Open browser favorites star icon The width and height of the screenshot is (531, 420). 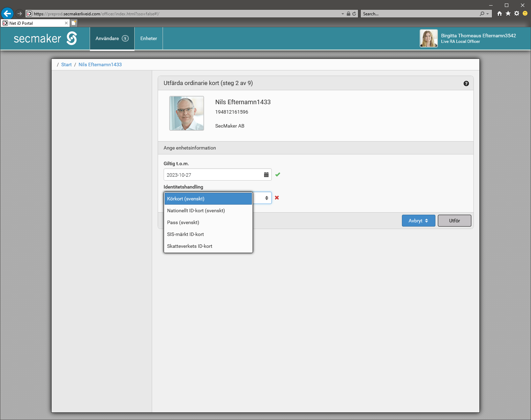click(508, 14)
